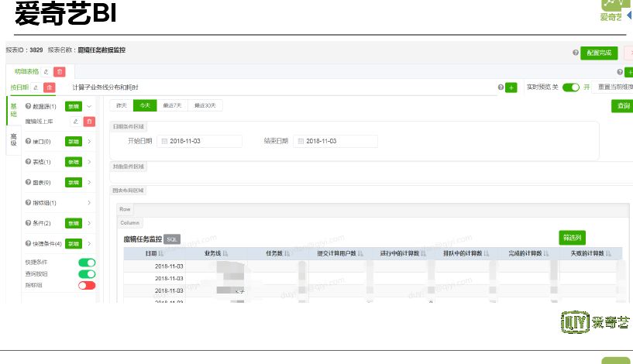Add new 条件 with 新增 button
Viewport: 633px width, 364px height.
coord(74,223)
